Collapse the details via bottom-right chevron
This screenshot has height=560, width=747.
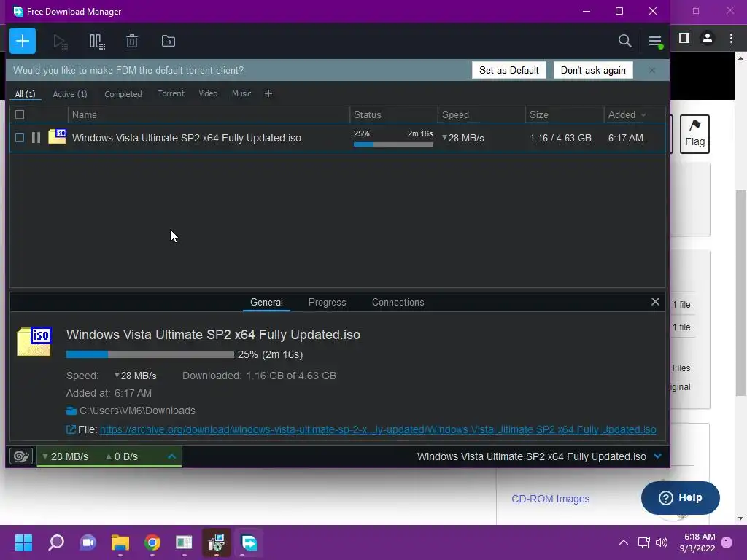pyautogui.click(x=658, y=456)
